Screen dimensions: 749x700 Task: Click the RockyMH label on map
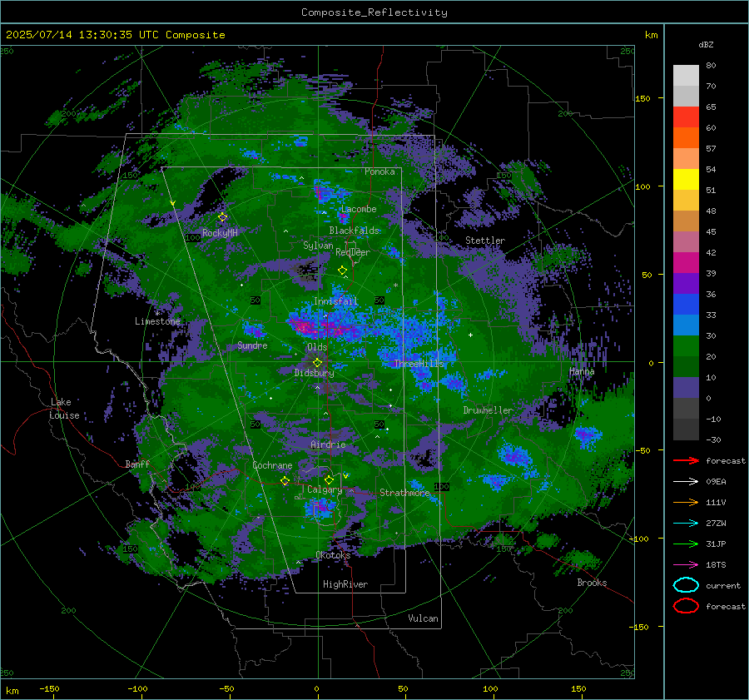(220, 233)
